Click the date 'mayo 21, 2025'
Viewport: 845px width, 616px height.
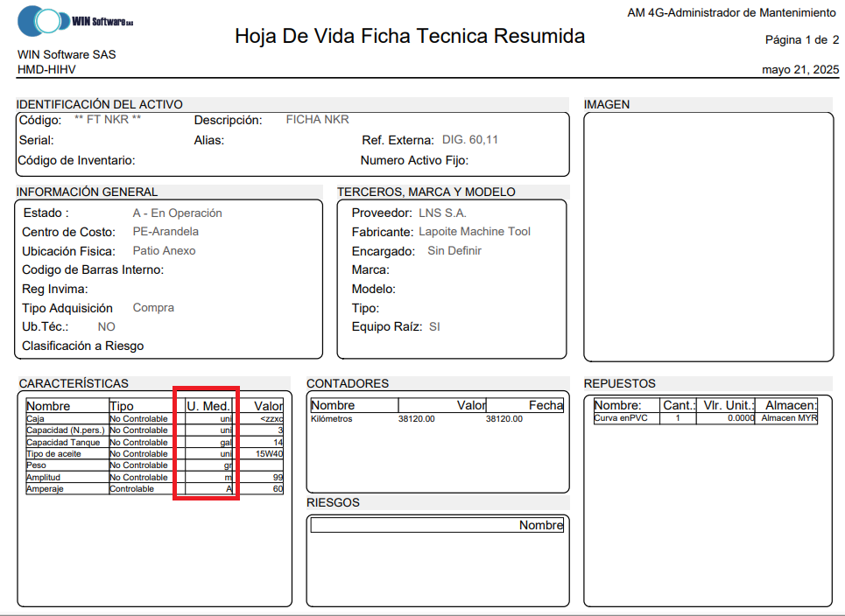point(800,69)
